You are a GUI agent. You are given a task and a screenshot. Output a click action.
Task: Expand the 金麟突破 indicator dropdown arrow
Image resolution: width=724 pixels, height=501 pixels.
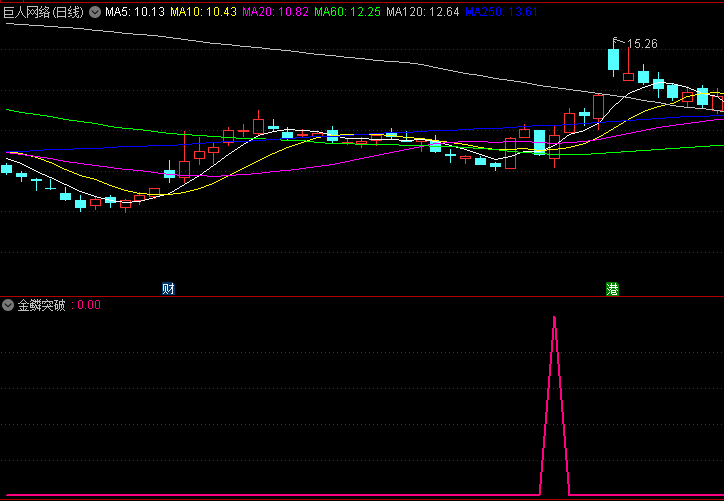click(x=7, y=305)
